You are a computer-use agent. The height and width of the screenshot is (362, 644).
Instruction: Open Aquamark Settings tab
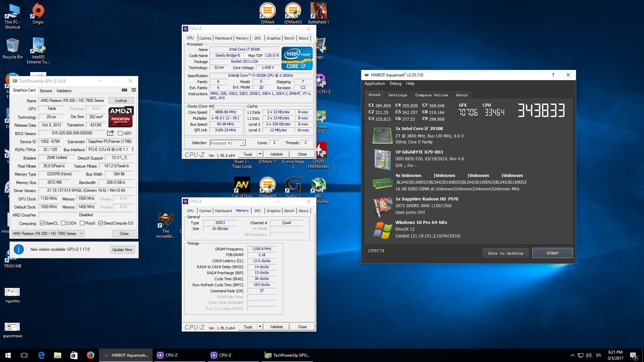(397, 95)
